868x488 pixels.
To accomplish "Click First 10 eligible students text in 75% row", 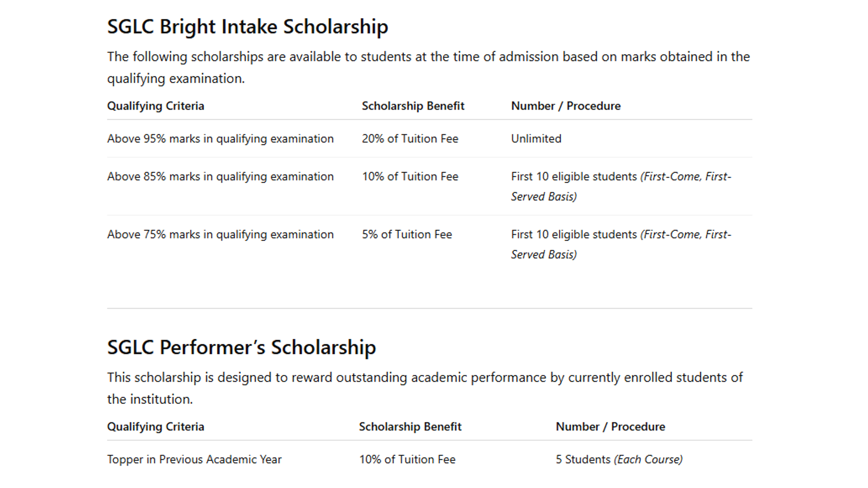I will 574,235.
